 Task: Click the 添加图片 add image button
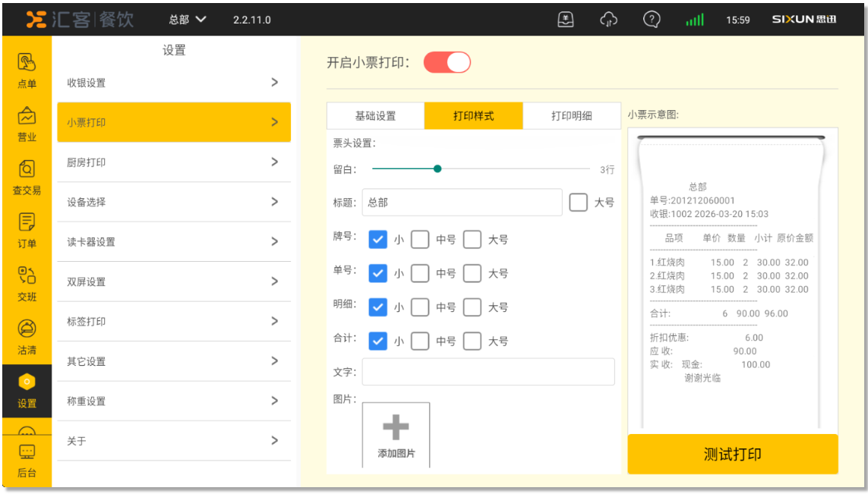click(x=396, y=435)
